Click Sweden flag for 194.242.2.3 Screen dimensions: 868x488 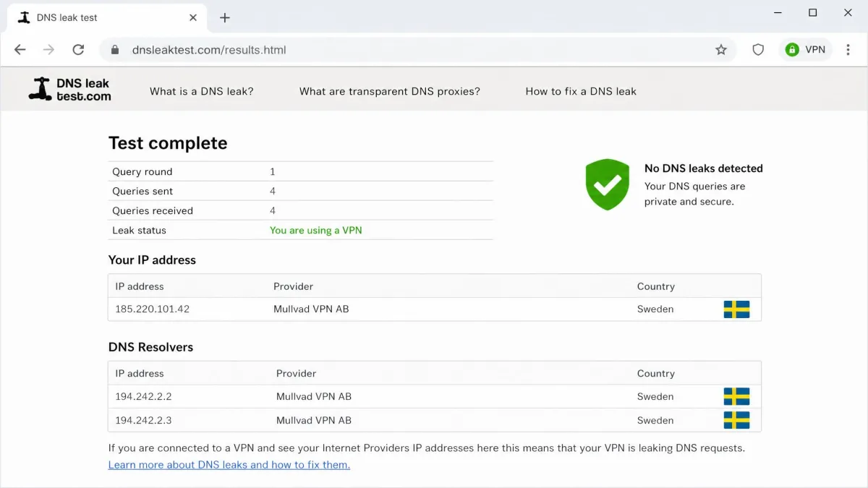(x=736, y=420)
